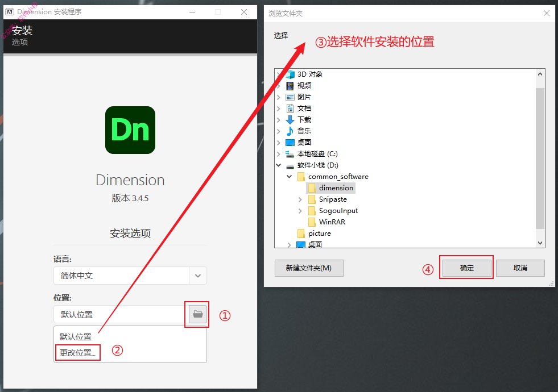
Task: Click the Snipaste folder icon
Action: click(x=312, y=199)
